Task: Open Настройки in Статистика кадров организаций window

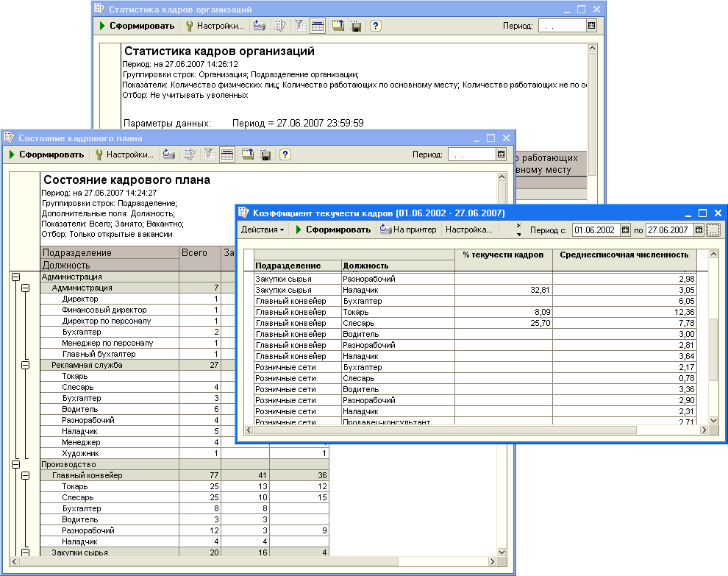Action: pos(215,26)
